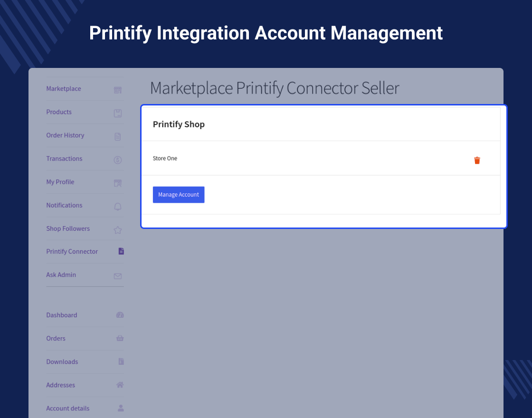This screenshot has width=532, height=418.
Task: Select My Profile in sidebar
Action: pyautogui.click(x=60, y=182)
